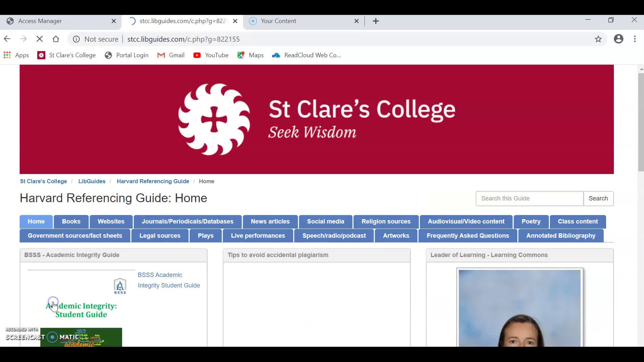Open a new browser tab
Image resolution: width=644 pixels, height=362 pixels.
[376, 21]
